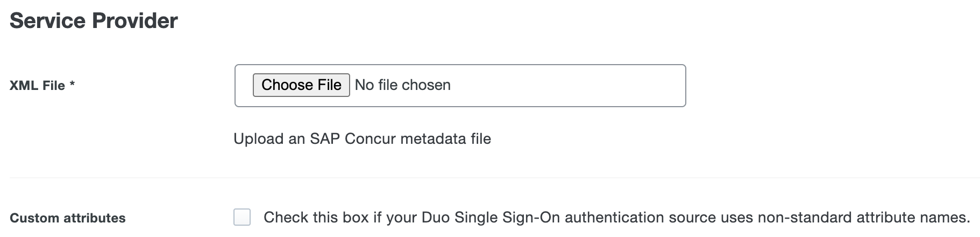Click the 'No file chosen' text
The image size is (980, 237).
[402, 85]
